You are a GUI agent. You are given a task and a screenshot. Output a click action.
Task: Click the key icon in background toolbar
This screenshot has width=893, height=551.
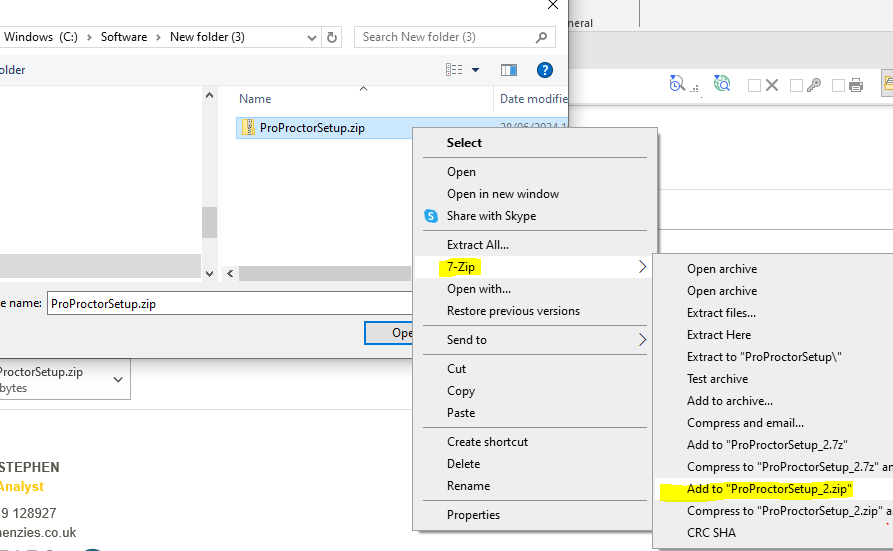(x=814, y=86)
